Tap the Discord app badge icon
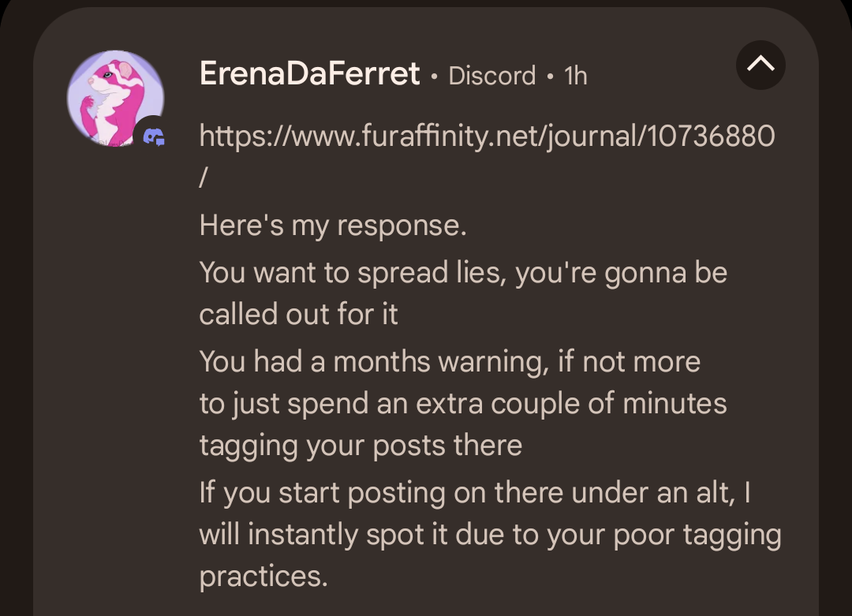This screenshot has height=616, width=852. 154,137
